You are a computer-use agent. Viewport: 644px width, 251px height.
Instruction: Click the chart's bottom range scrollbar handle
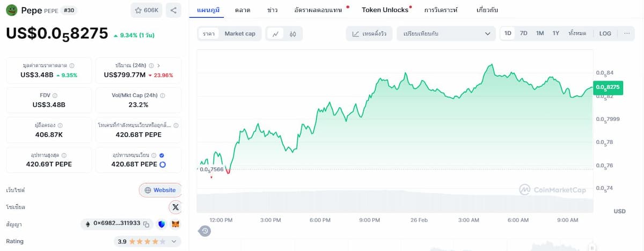tap(592, 248)
